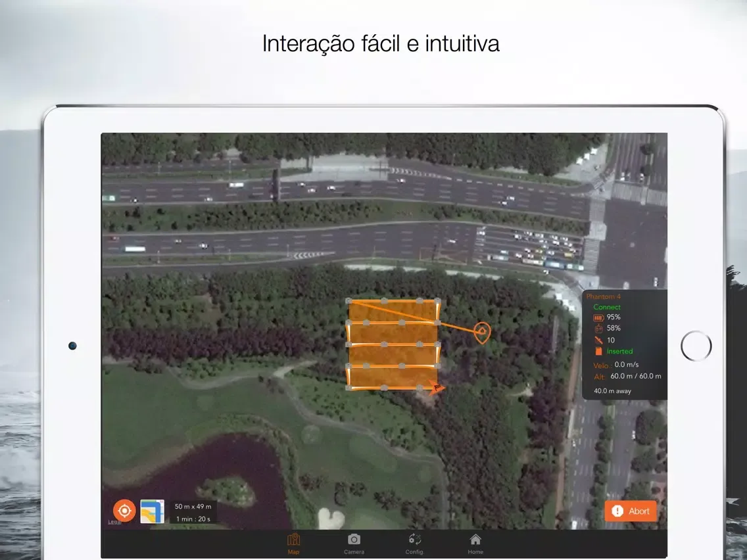Tap the home point pin marker on map
The width and height of the screenshot is (747, 560).
click(481, 333)
